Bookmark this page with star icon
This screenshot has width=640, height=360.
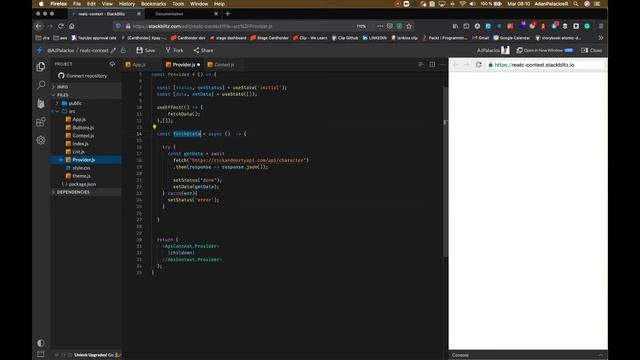409,26
